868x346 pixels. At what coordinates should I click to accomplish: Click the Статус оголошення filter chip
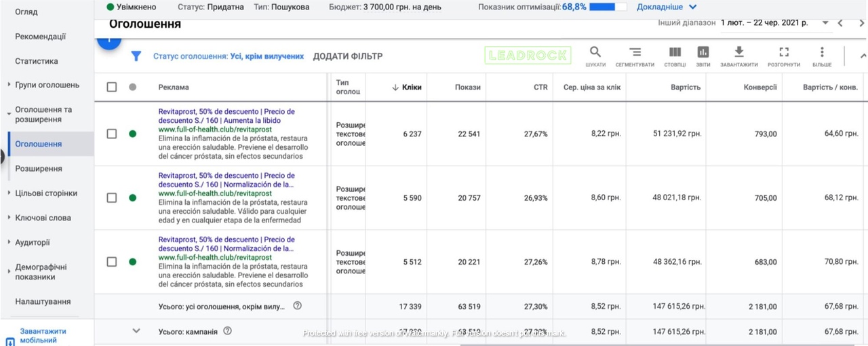tap(229, 56)
